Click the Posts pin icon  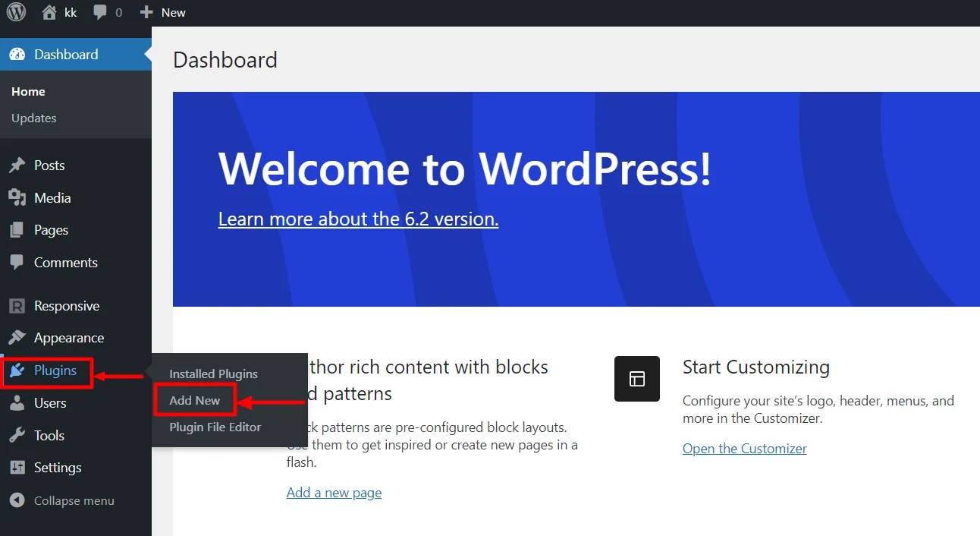(17, 166)
